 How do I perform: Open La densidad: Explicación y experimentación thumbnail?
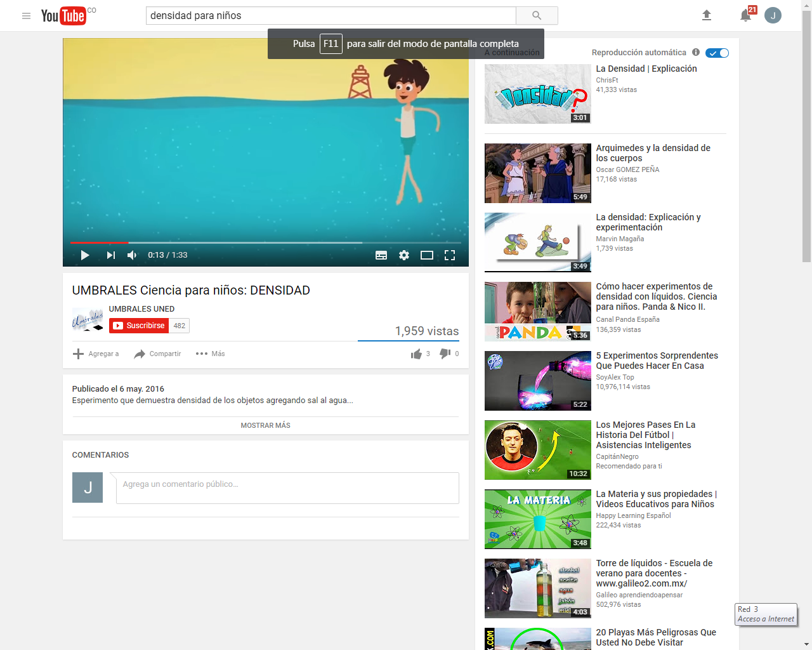(538, 242)
